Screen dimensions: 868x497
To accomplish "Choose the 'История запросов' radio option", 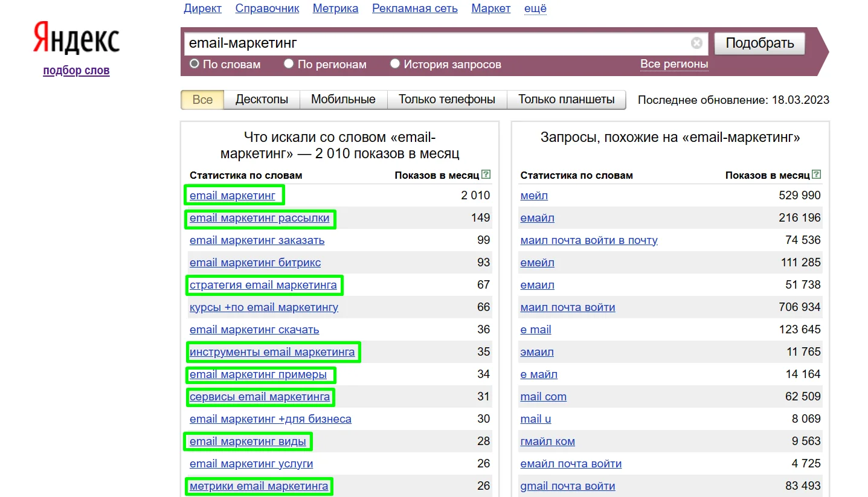I will [395, 63].
